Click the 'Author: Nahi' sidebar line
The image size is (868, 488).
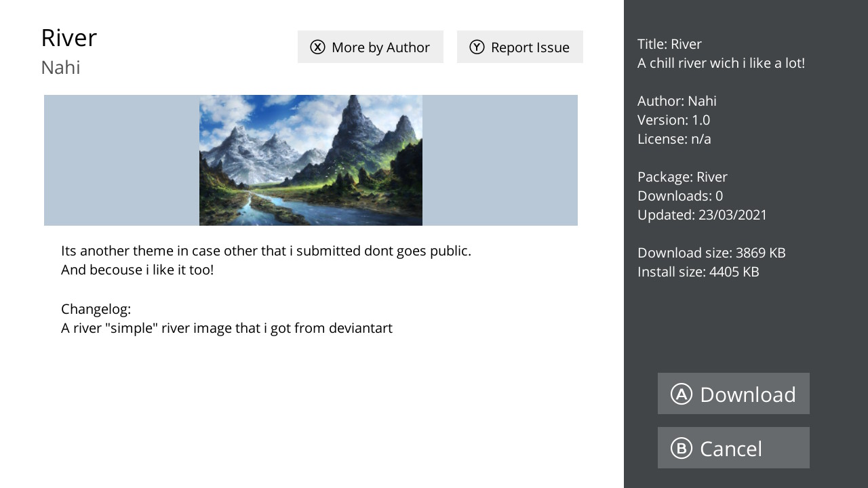pos(677,101)
